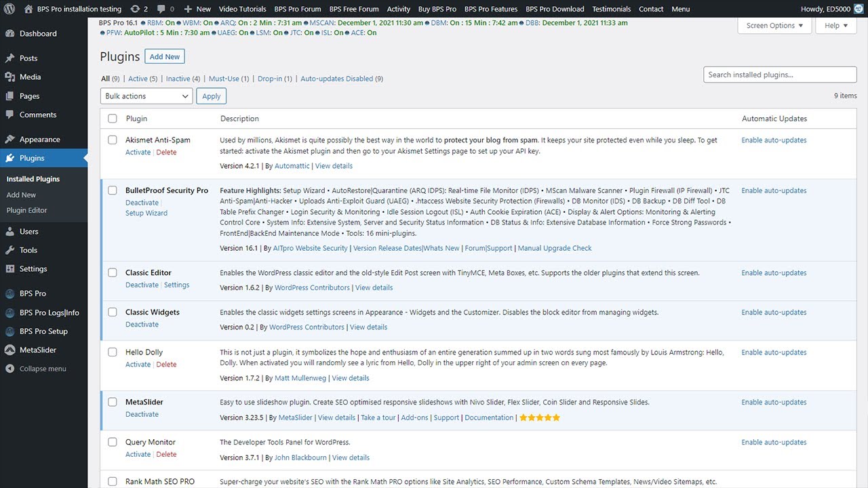Click the Add New plugin button
Screen dimensions: 868x488
(x=165, y=57)
